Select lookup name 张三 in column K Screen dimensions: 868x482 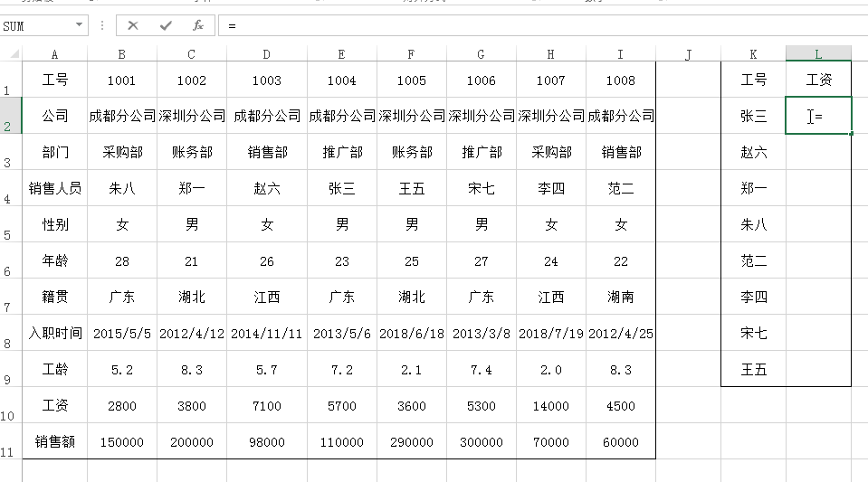pyautogui.click(x=753, y=116)
